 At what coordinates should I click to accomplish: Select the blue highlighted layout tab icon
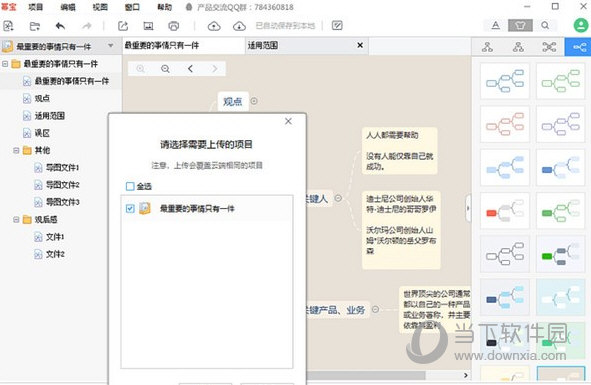point(578,47)
